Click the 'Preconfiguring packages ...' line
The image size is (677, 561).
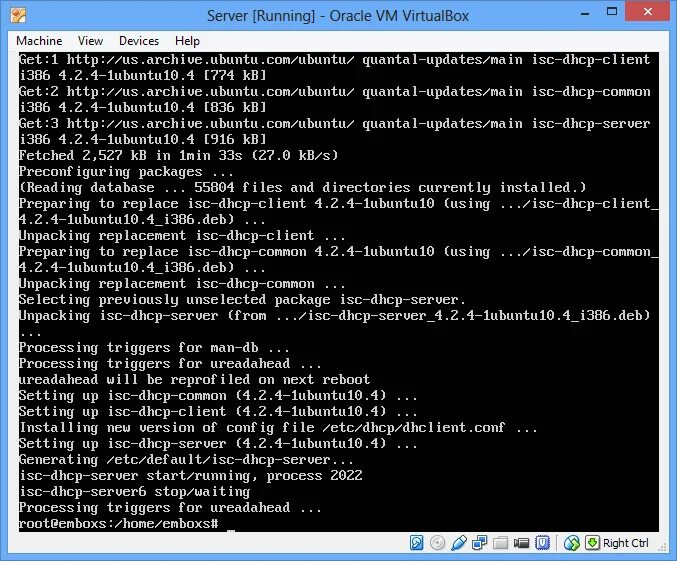coord(126,172)
